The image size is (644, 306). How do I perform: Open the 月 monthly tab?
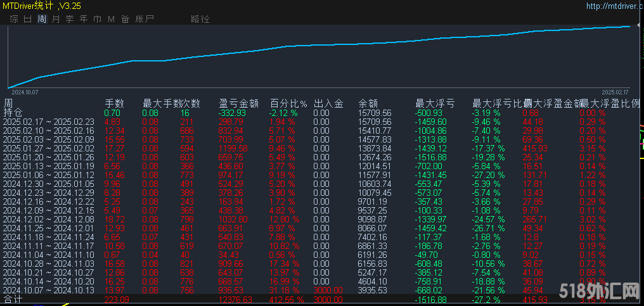(56, 19)
